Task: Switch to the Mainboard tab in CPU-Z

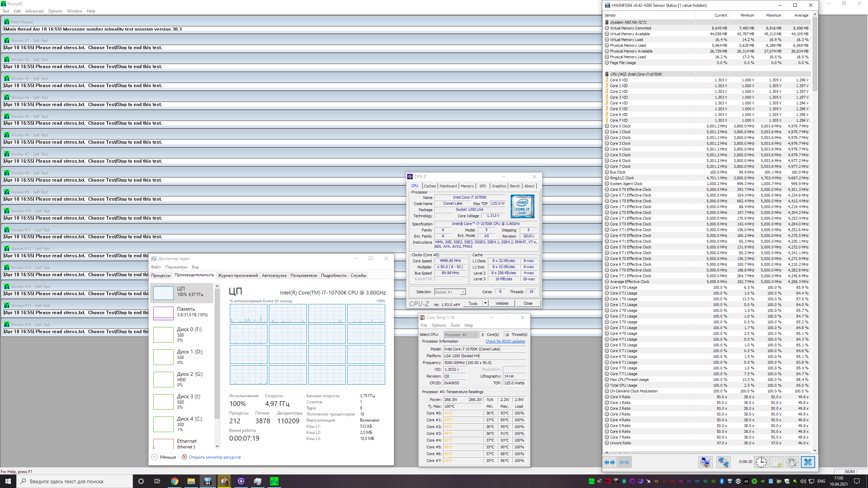Action: coord(448,186)
